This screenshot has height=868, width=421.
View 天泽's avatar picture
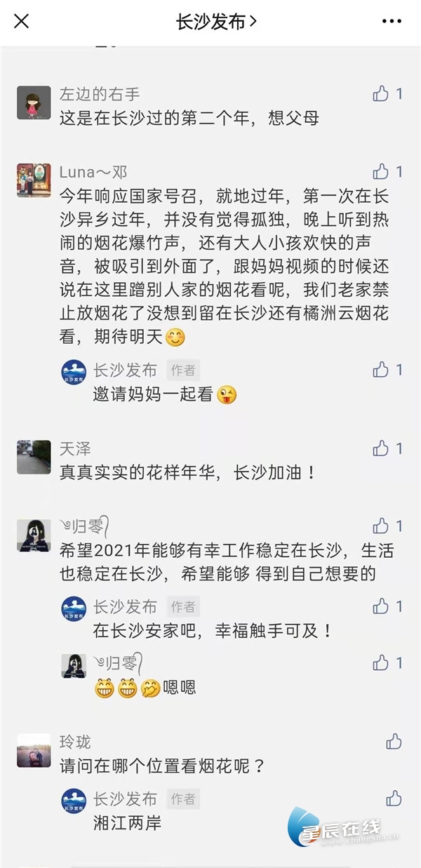tap(34, 458)
